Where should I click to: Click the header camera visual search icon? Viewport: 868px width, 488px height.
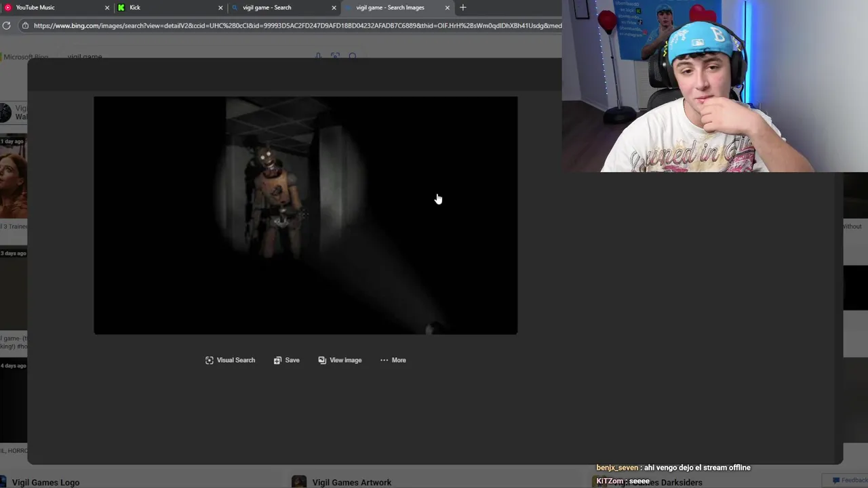point(335,56)
